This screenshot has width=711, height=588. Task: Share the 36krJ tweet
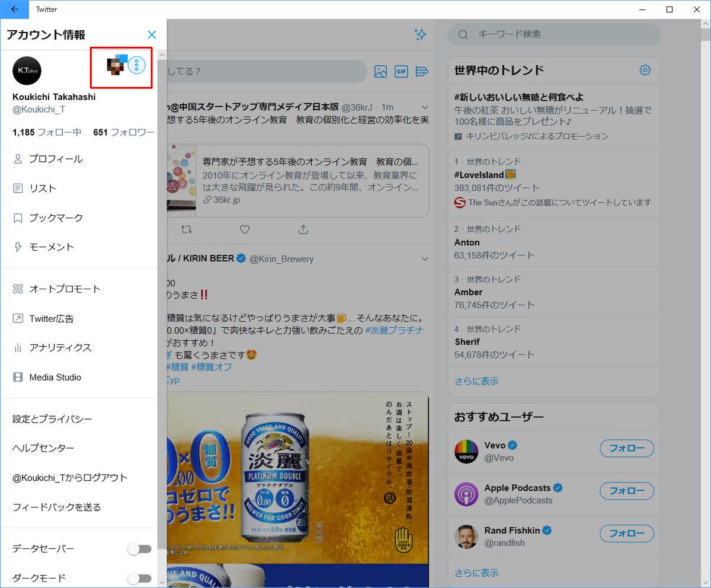click(x=303, y=229)
